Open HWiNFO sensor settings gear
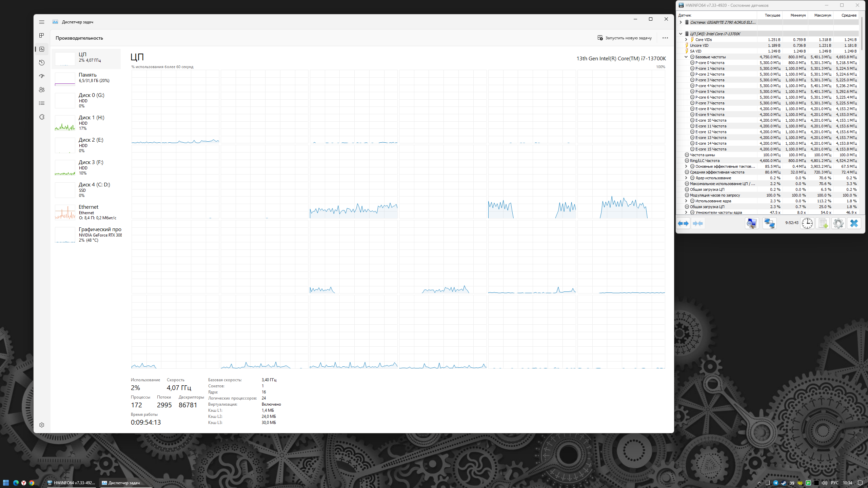The height and width of the screenshot is (488, 868). pyautogui.click(x=838, y=223)
